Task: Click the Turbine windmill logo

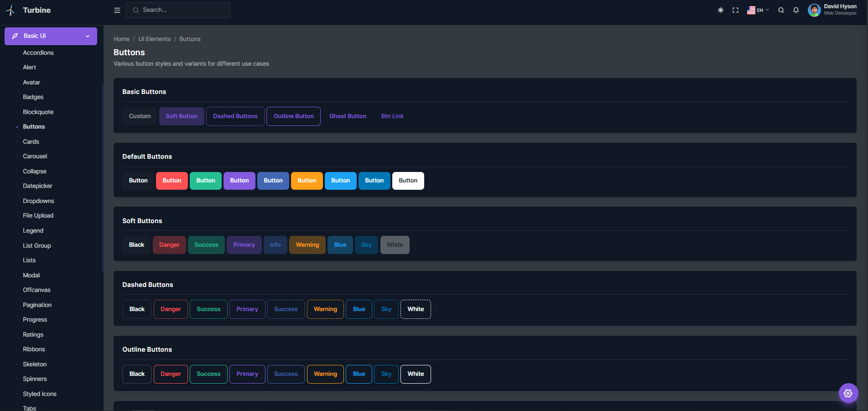Action: 10,10
